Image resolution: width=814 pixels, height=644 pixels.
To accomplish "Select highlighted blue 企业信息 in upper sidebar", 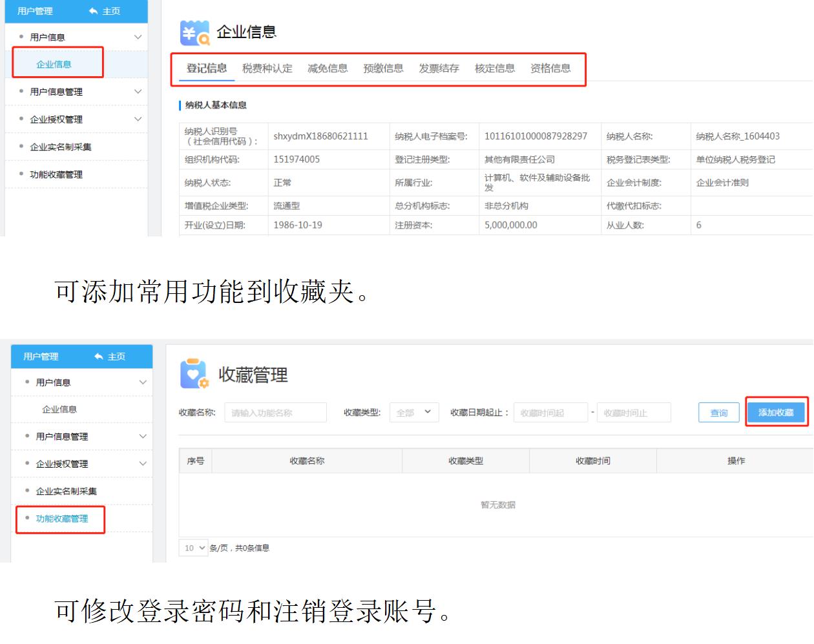I will pos(54,64).
